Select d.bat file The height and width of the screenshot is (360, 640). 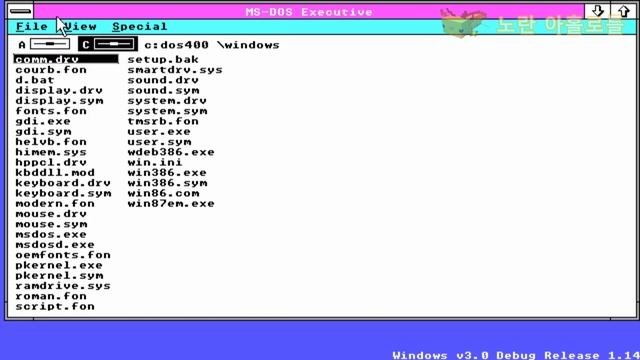[35, 80]
